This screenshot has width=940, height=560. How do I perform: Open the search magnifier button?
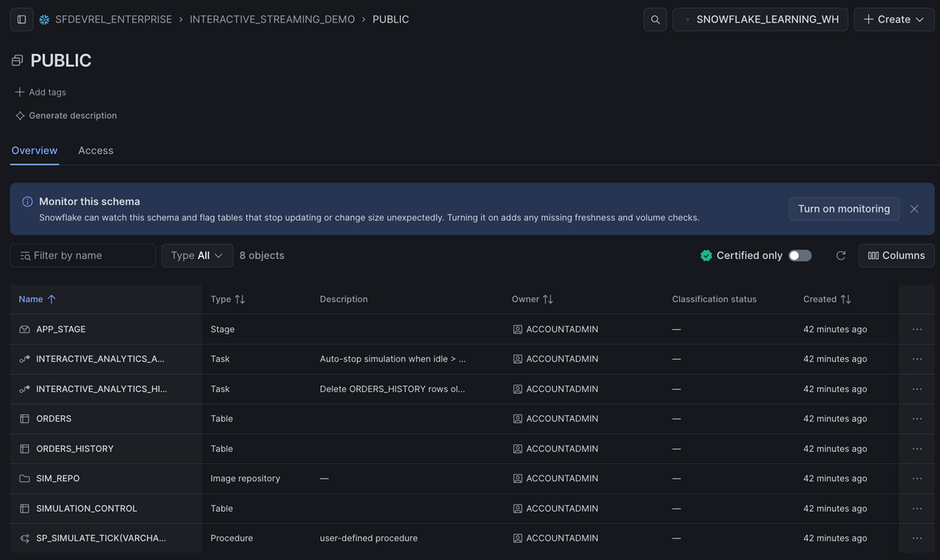(654, 19)
